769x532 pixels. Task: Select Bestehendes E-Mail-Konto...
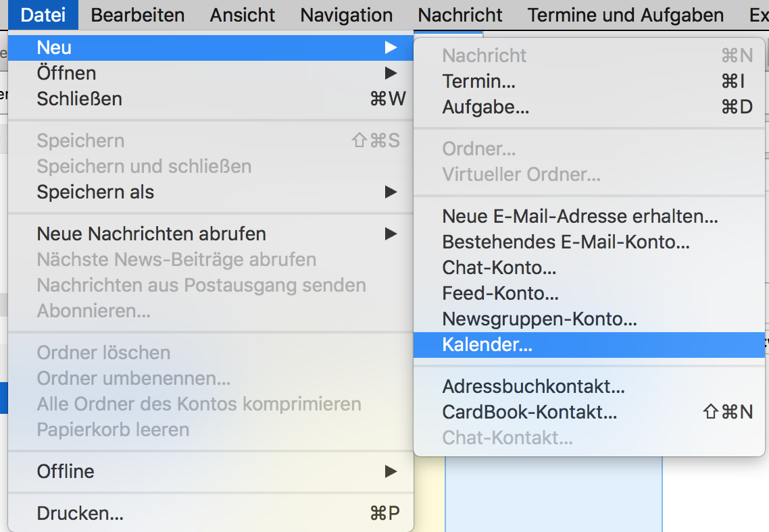click(566, 242)
